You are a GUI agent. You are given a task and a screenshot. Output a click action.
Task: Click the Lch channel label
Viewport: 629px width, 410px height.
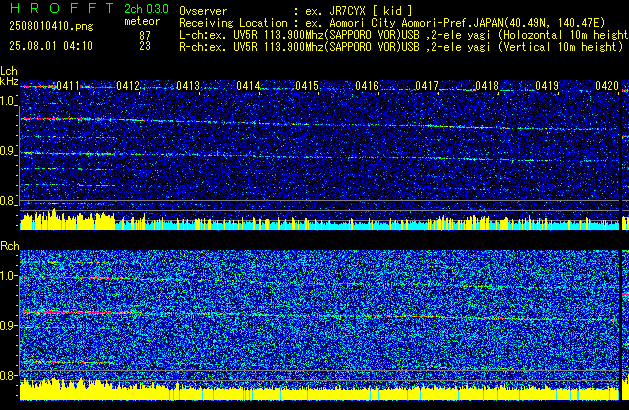[9, 71]
